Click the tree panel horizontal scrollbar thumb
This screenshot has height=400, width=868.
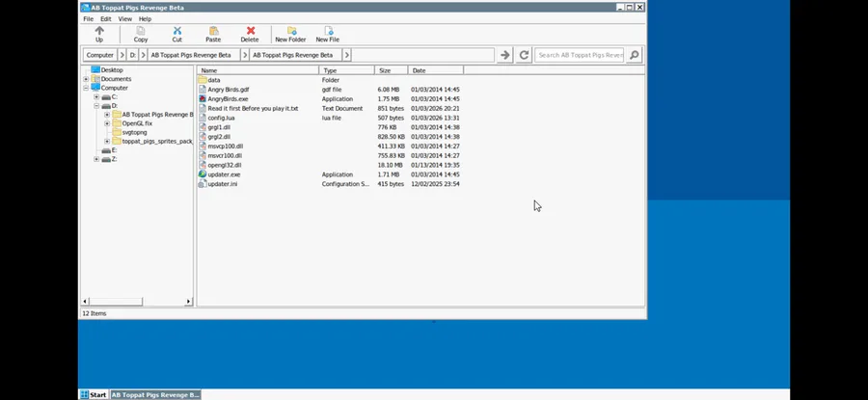pos(116,302)
